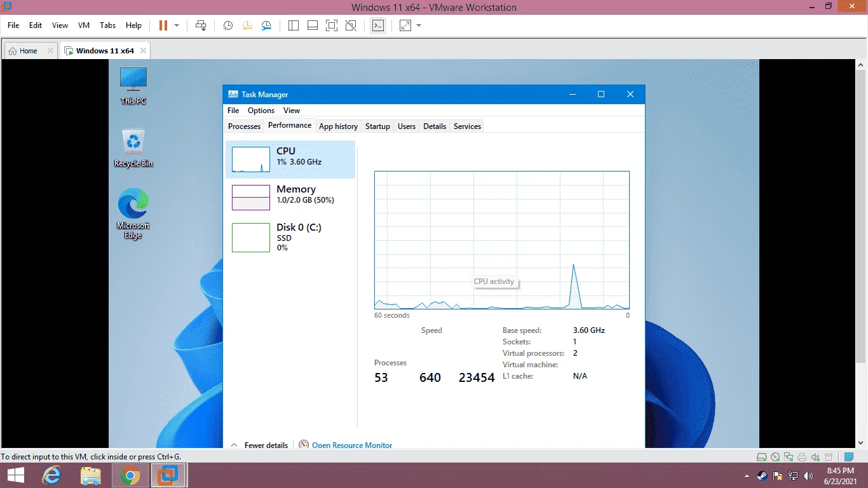Open the Users tab
The width and height of the screenshot is (868, 488).
(x=407, y=126)
